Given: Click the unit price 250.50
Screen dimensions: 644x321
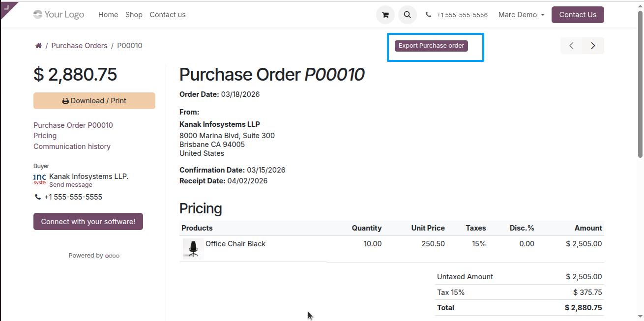Looking at the screenshot, I should 433,244.
